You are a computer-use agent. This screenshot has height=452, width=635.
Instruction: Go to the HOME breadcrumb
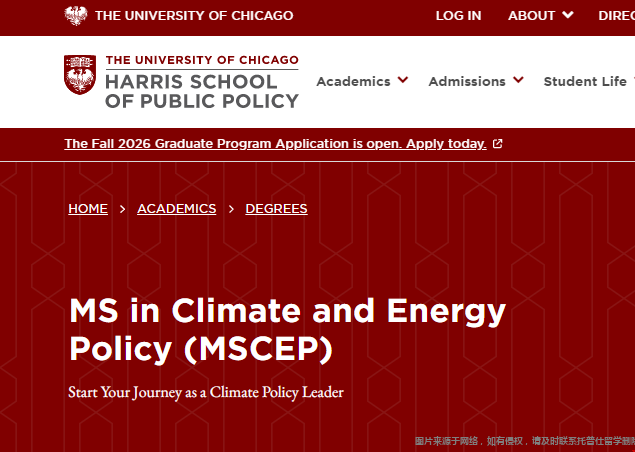(88, 209)
